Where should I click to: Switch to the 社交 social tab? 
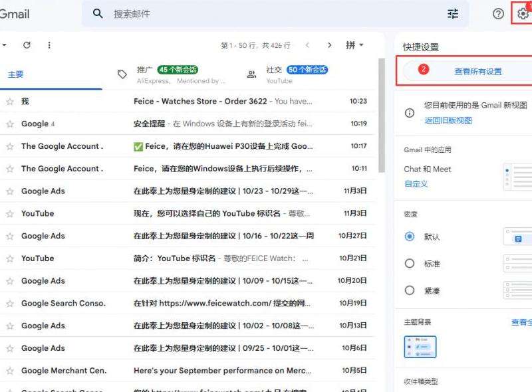(x=287, y=74)
